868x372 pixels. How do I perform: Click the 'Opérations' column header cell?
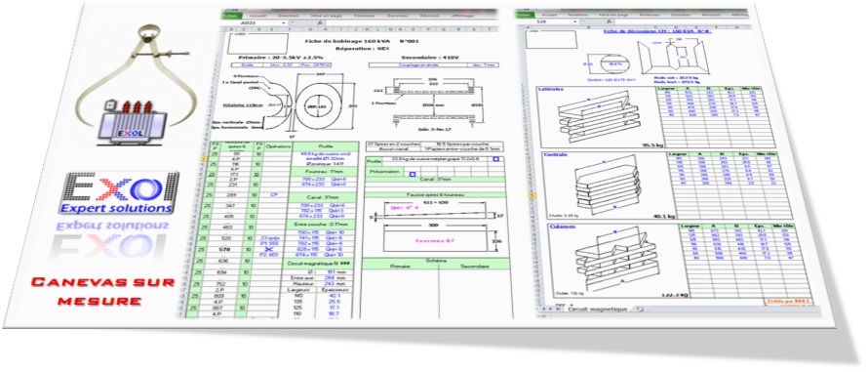279,146
